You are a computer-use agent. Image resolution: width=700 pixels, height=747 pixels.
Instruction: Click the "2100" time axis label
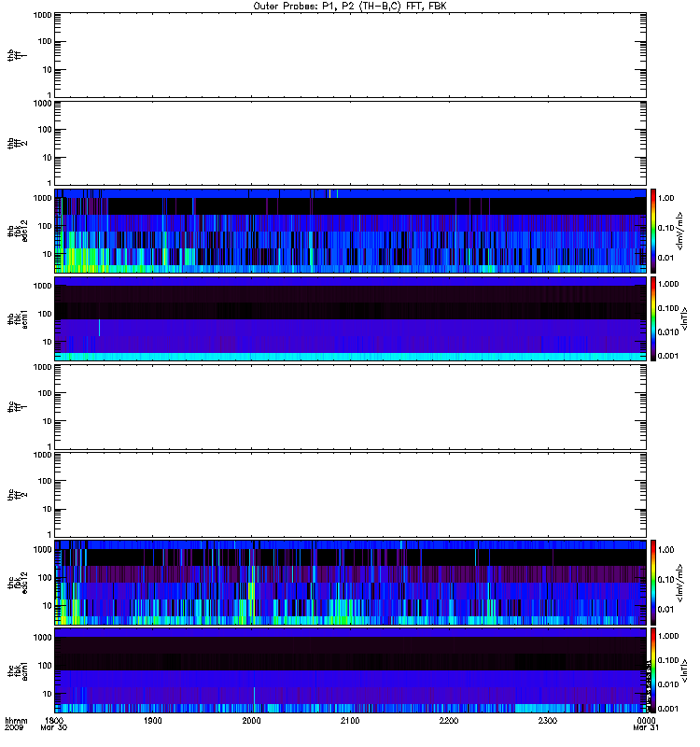point(350,720)
